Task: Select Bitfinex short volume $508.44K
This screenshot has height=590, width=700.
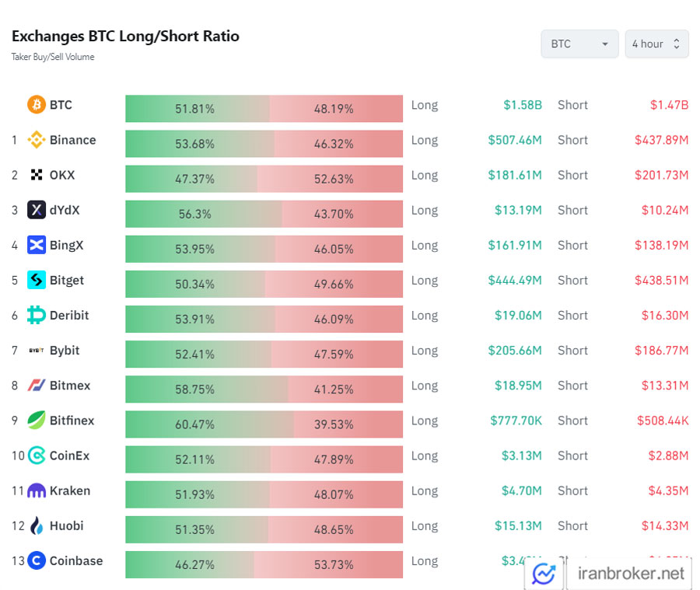Action: pyautogui.click(x=663, y=421)
